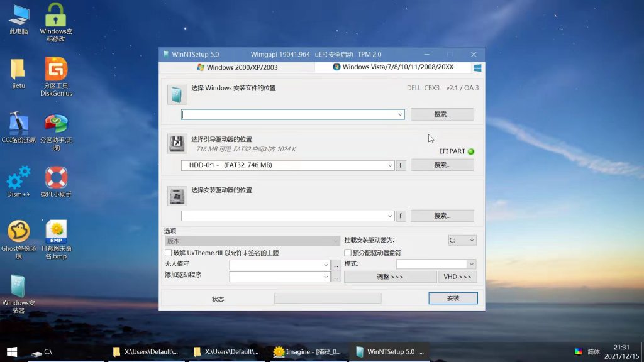The height and width of the screenshot is (362, 644).
Task: Click the 简体 input method indicator
Action: pyautogui.click(x=594, y=352)
